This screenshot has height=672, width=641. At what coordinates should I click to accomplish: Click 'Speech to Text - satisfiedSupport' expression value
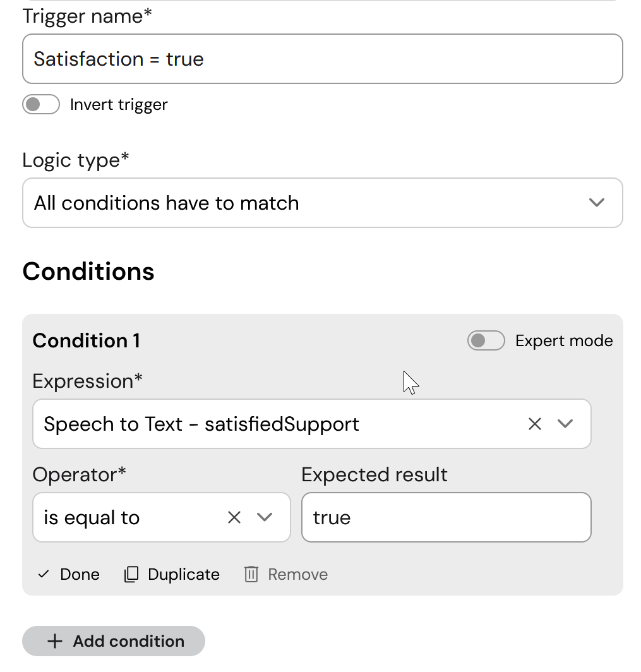pos(201,424)
